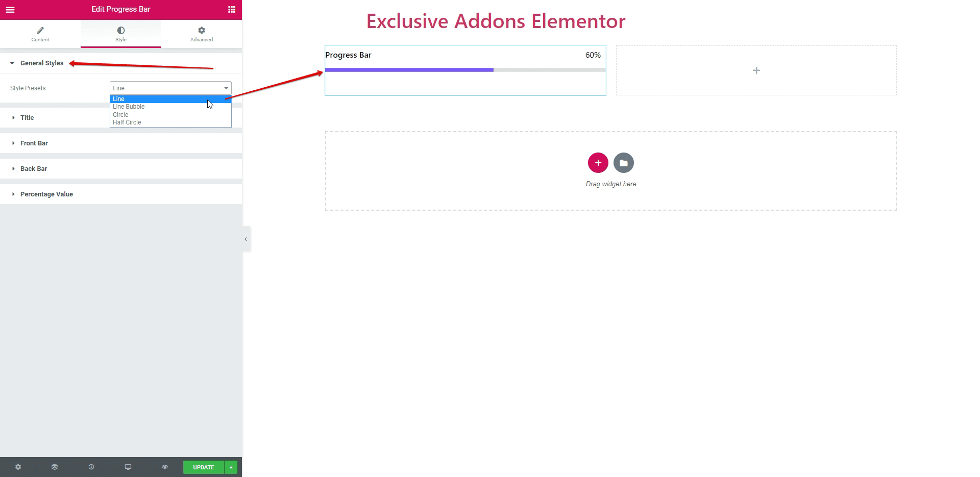Click the add template folder button

[623, 163]
